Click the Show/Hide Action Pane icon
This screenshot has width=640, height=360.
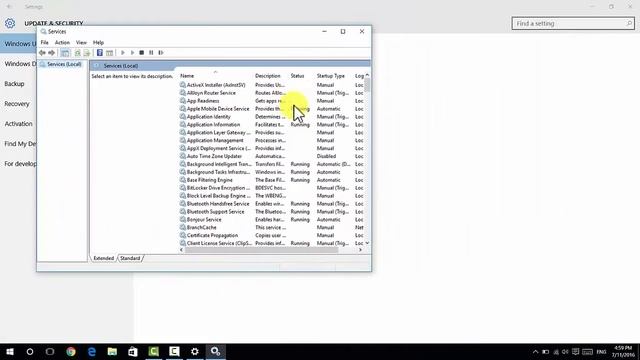pos(109,53)
